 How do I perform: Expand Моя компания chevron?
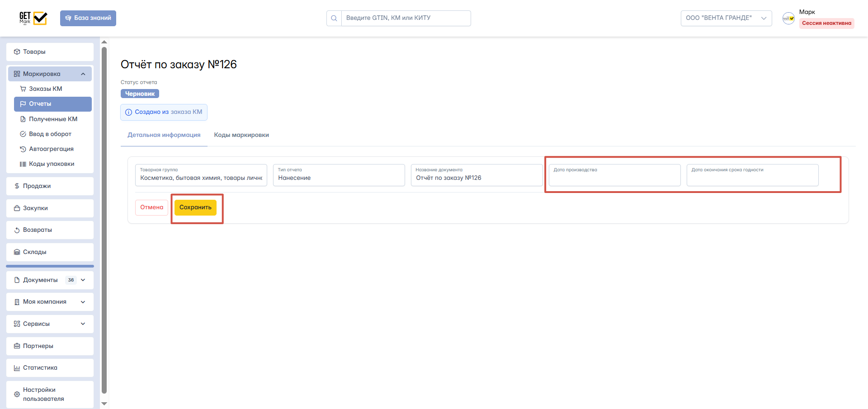[x=83, y=302]
